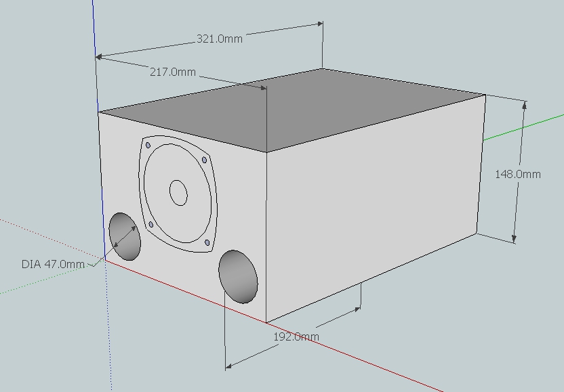Screen dimensions: 564x392
Task: Click the bottom-left speaker mounting screw
Action: click(x=150, y=225)
